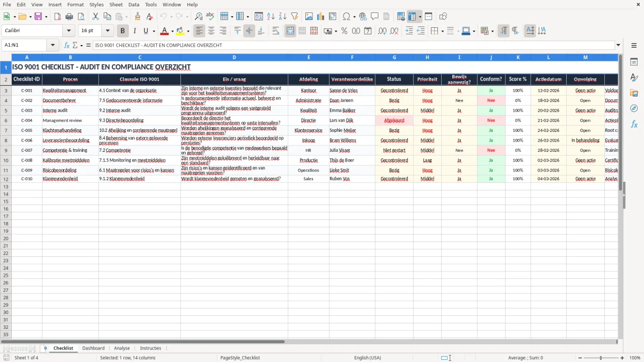Viewport: 644px width, 362px height.
Task: Increase cell indent
Action: (x=409, y=31)
